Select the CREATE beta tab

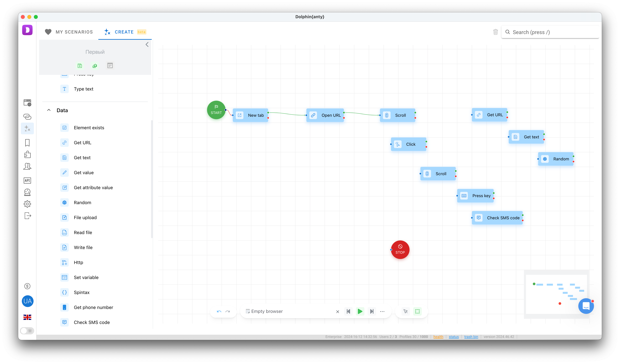pyautogui.click(x=125, y=32)
